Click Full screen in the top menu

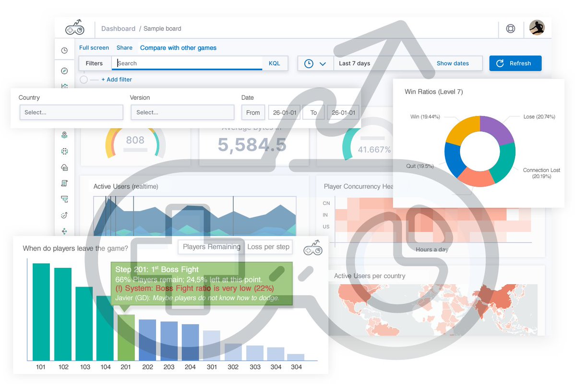tap(94, 48)
